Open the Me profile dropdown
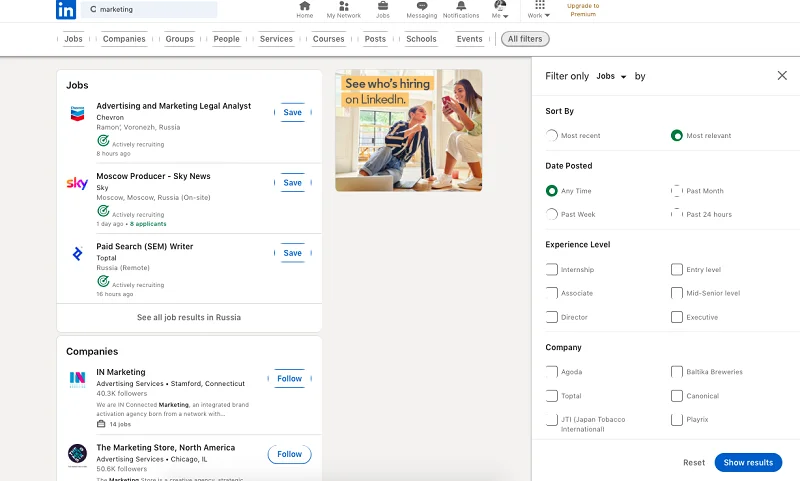This screenshot has width=800, height=481. point(500,10)
